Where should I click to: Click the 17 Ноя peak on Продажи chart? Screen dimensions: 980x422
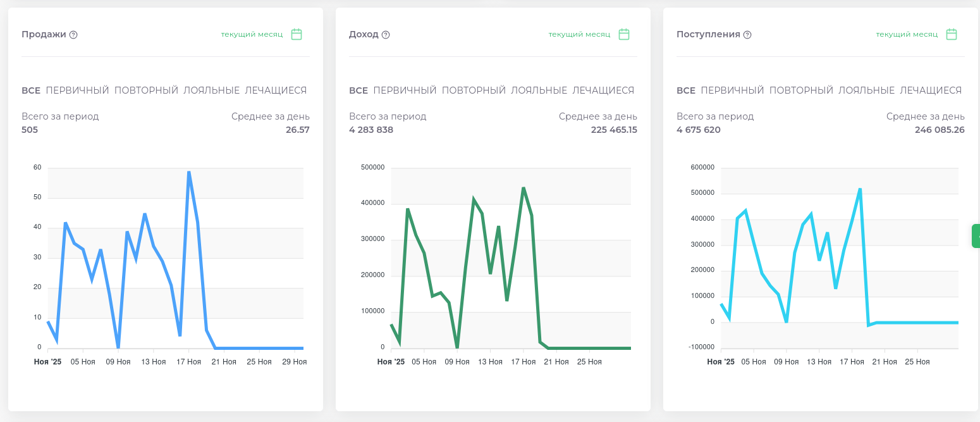(188, 172)
